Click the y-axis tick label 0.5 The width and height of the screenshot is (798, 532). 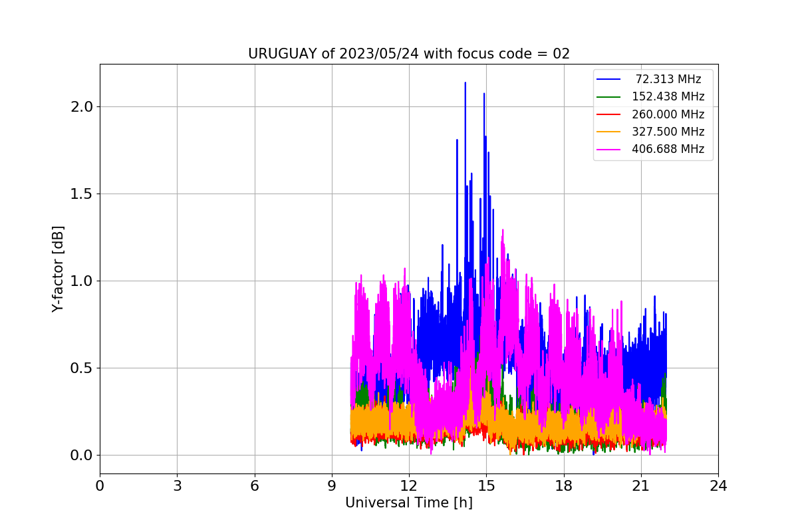click(82, 368)
